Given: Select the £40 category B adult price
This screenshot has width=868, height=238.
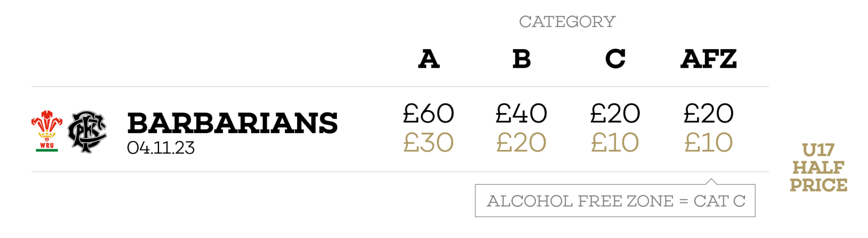Looking at the screenshot, I should [521, 113].
